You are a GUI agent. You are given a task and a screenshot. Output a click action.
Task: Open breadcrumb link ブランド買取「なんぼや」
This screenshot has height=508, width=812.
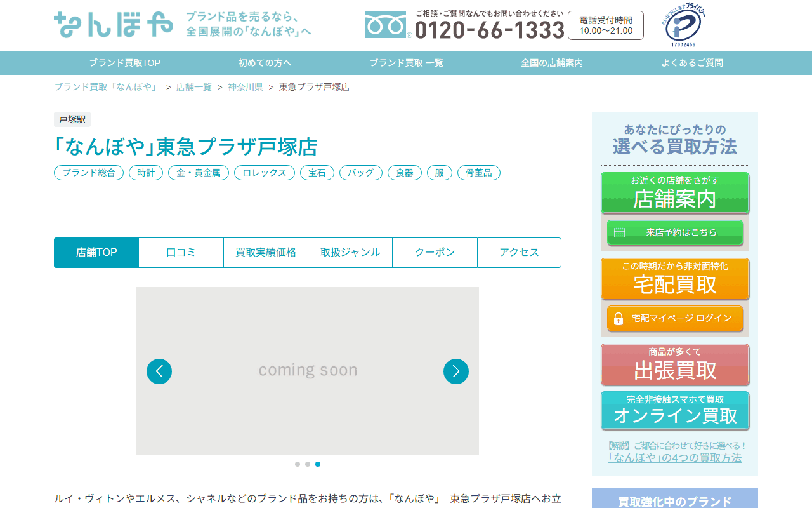pyautogui.click(x=107, y=87)
